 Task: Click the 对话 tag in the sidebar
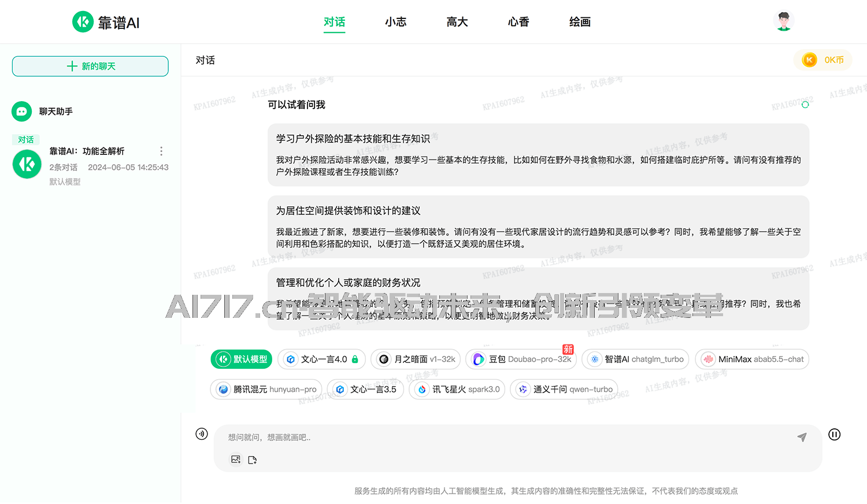tap(25, 140)
